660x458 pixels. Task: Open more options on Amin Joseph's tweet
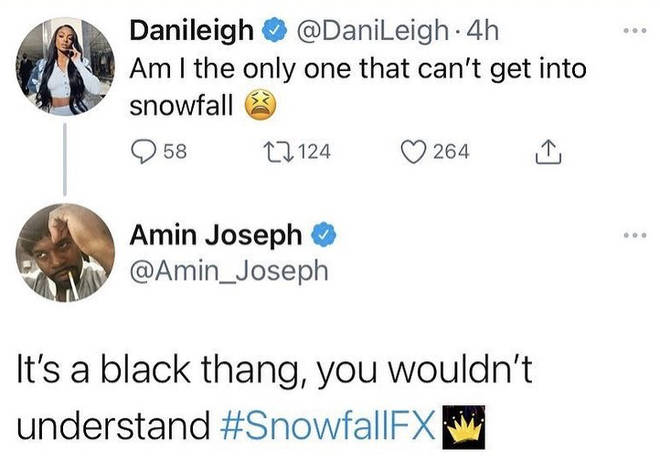click(635, 235)
